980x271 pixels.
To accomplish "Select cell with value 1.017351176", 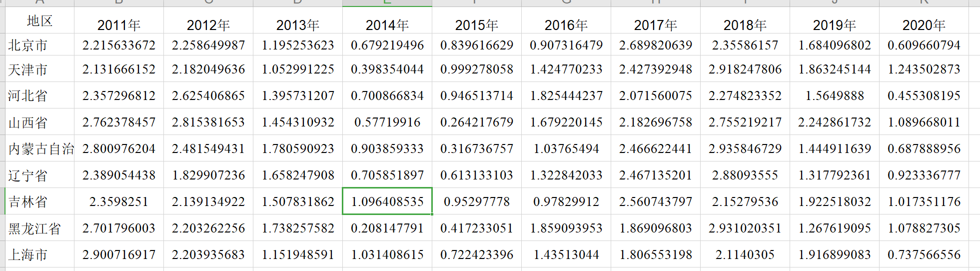I will tap(924, 201).
